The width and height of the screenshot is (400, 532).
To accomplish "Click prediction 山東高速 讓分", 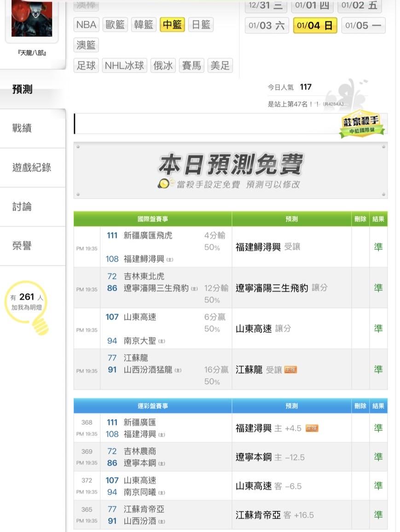I will (263, 329).
